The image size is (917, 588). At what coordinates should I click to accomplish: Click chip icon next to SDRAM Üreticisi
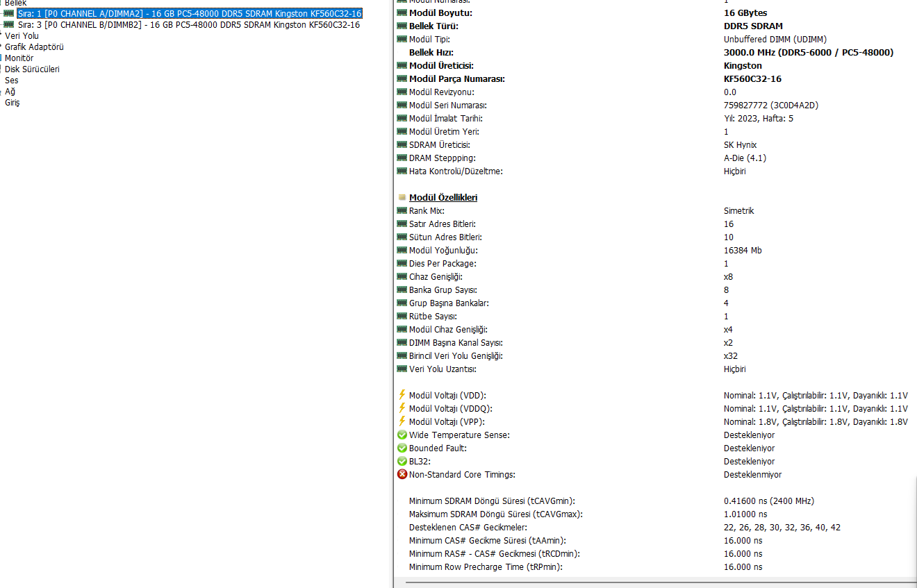(402, 145)
